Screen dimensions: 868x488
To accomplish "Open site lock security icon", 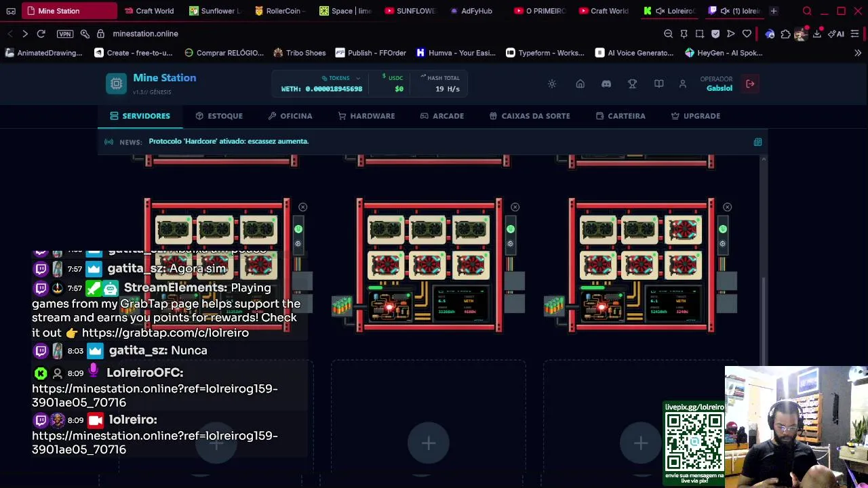I will pyautogui.click(x=100, y=33).
